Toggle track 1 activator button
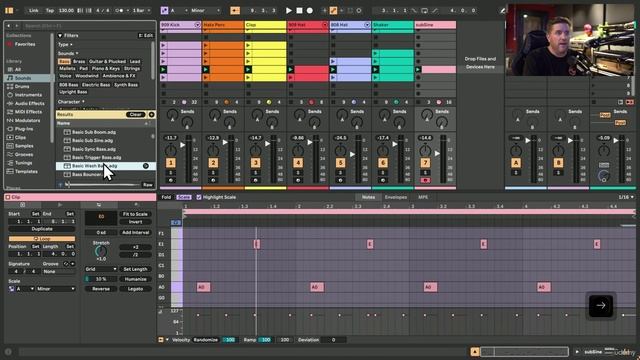Image resolution: width=640 pixels, height=360 pixels. [x=171, y=163]
